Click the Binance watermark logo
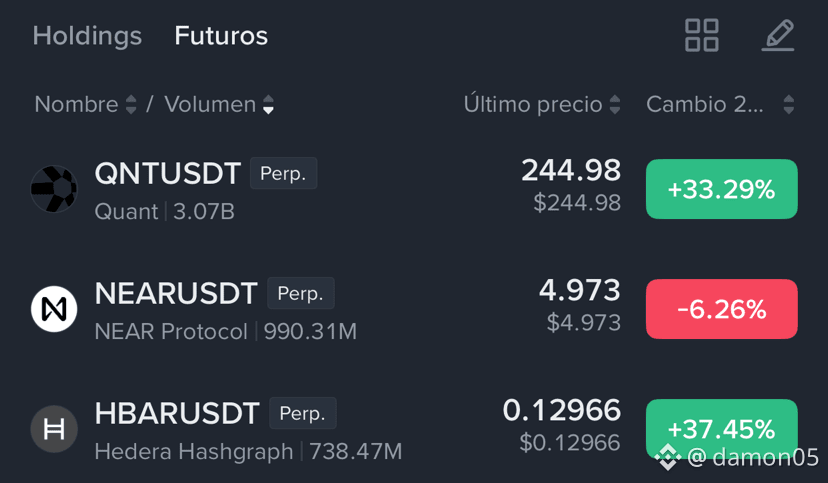This screenshot has height=483, width=828. (668, 457)
